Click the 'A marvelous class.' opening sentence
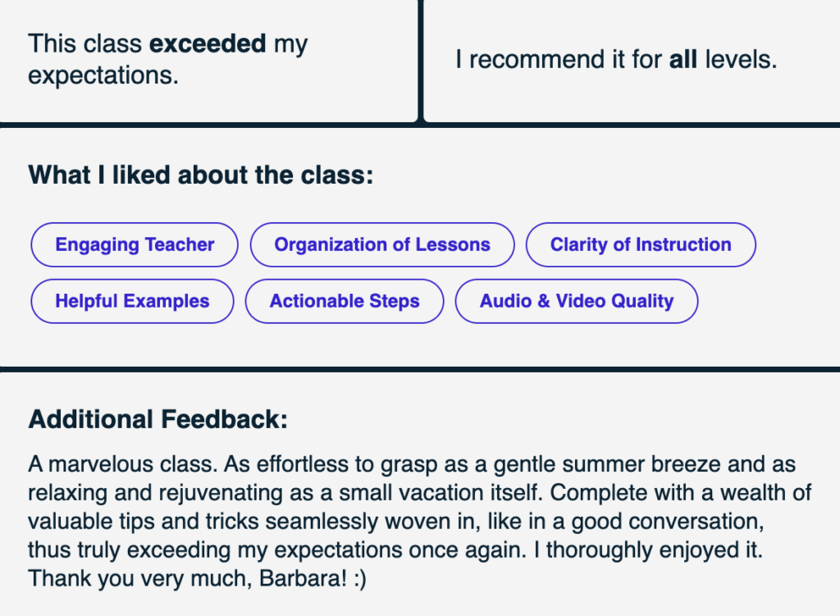840x616 pixels. click(x=123, y=464)
